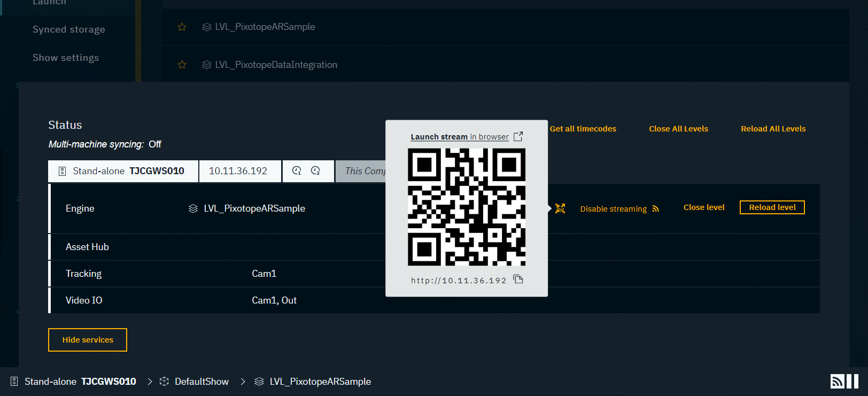Favorite the LVL_PixotopeARSample level star
868x396 pixels.
(x=182, y=27)
